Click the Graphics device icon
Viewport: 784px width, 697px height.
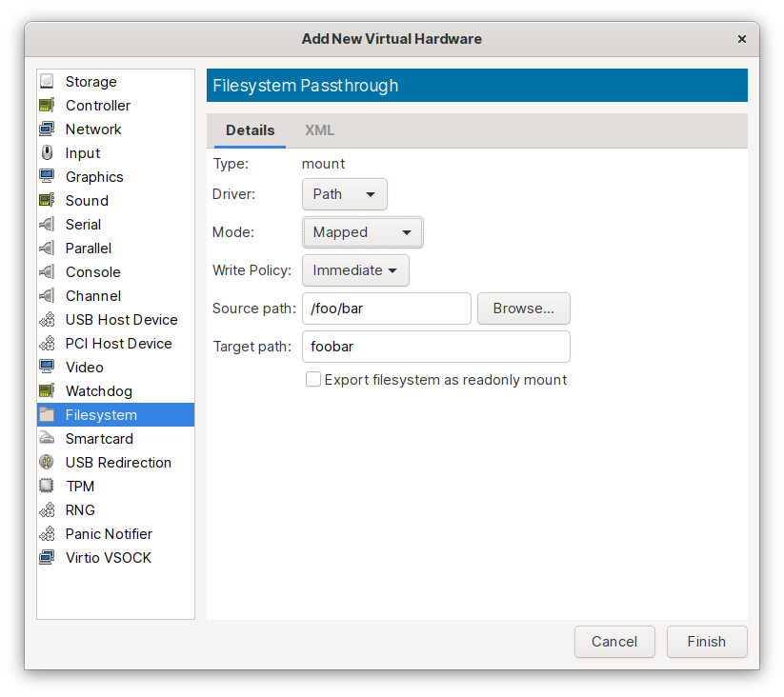(x=47, y=176)
